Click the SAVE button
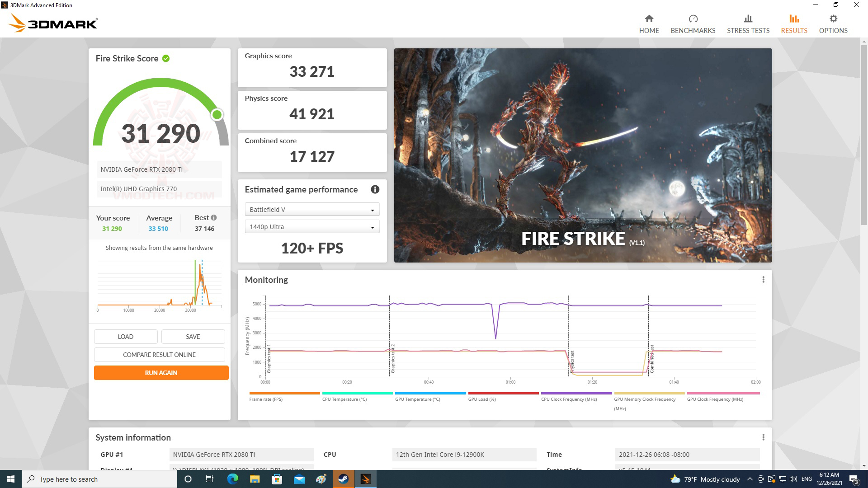 coord(193,337)
